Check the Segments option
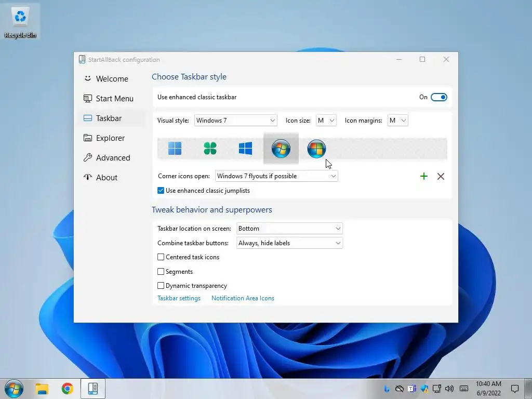This screenshot has width=532, height=399. click(161, 271)
